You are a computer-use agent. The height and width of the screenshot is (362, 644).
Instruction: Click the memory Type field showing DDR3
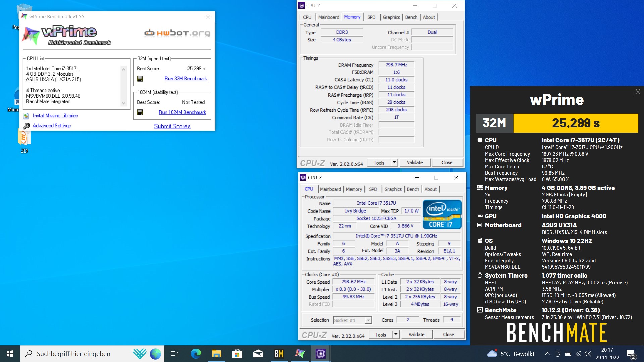point(342,32)
